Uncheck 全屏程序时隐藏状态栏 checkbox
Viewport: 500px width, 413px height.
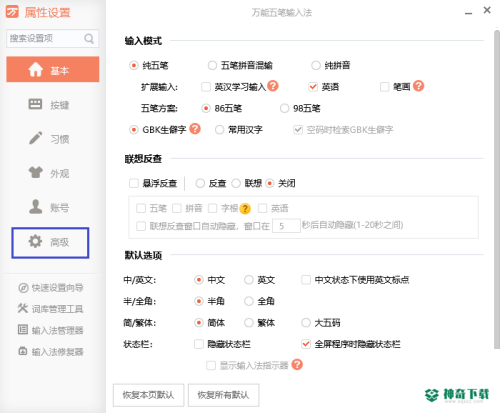point(306,344)
